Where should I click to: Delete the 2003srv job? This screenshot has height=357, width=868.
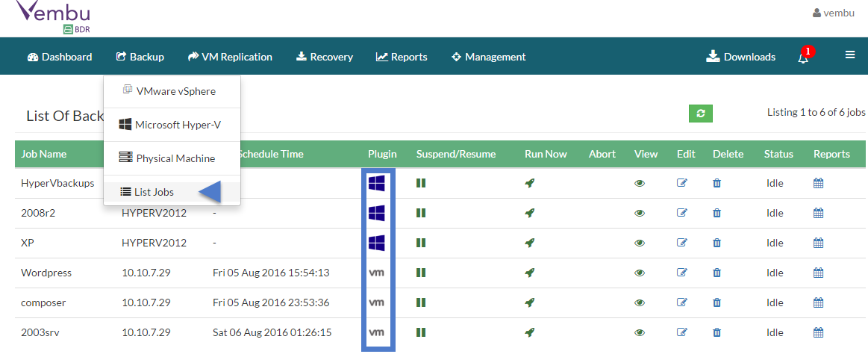click(x=717, y=332)
